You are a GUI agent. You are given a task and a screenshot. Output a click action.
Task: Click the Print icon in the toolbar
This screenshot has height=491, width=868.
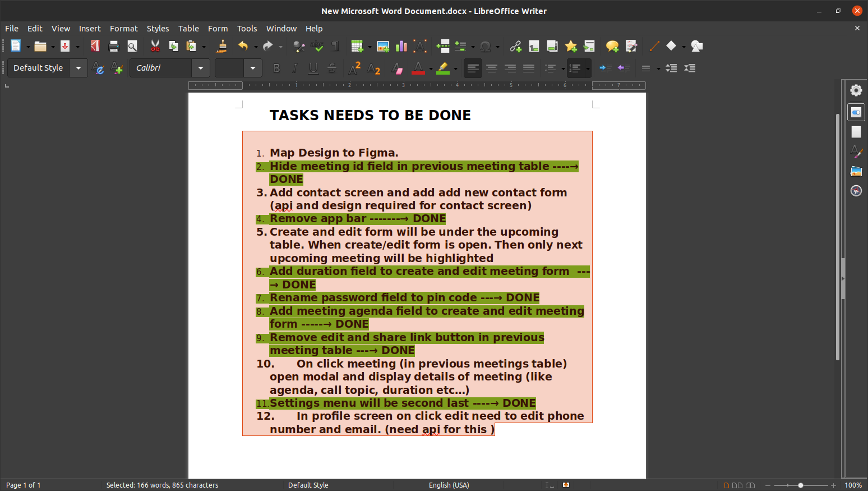tap(114, 46)
